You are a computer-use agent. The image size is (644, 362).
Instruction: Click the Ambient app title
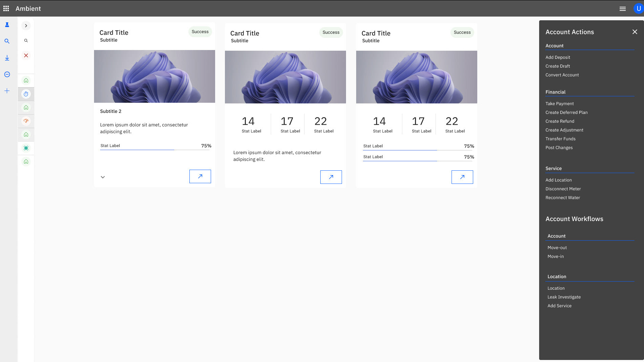coord(28,8)
